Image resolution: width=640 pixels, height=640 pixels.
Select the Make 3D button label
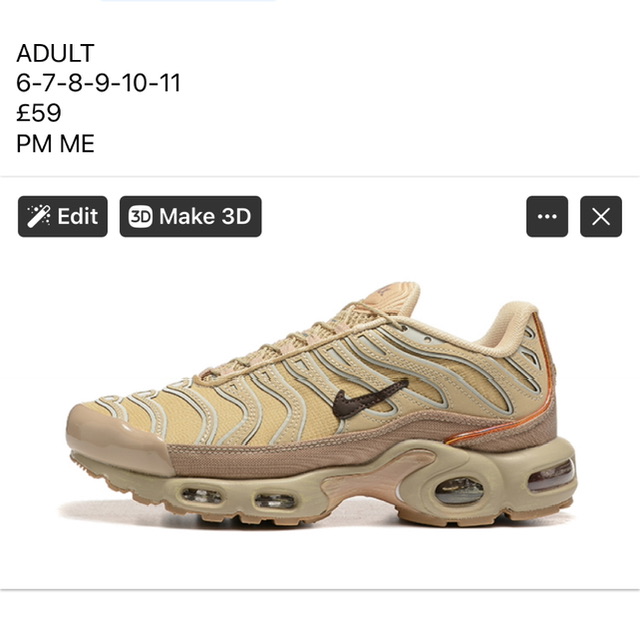(205, 216)
